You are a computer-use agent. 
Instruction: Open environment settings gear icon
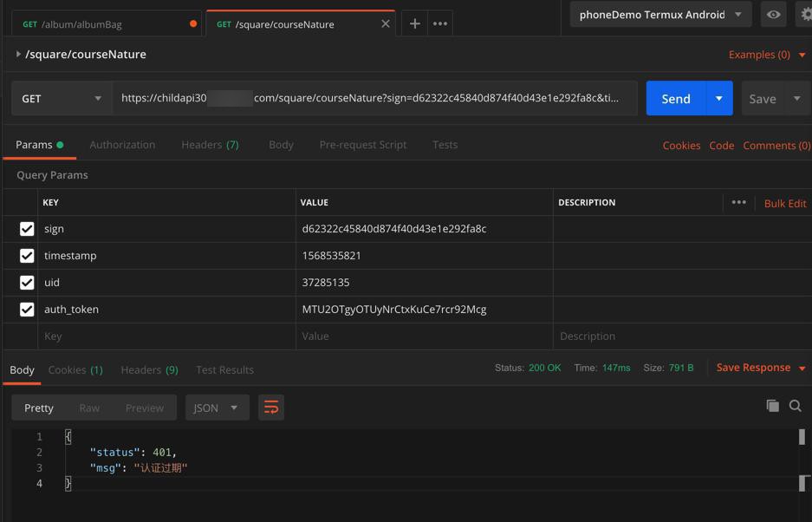(x=806, y=15)
